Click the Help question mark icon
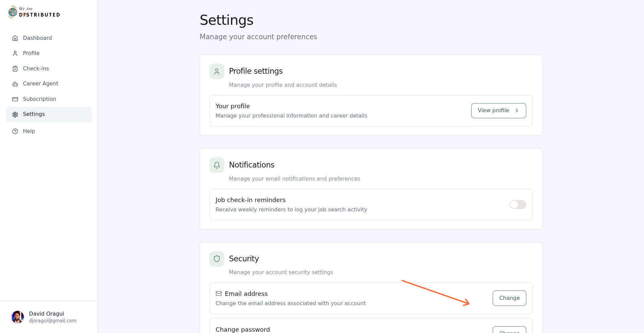The image size is (644, 333). coord(15,131)
